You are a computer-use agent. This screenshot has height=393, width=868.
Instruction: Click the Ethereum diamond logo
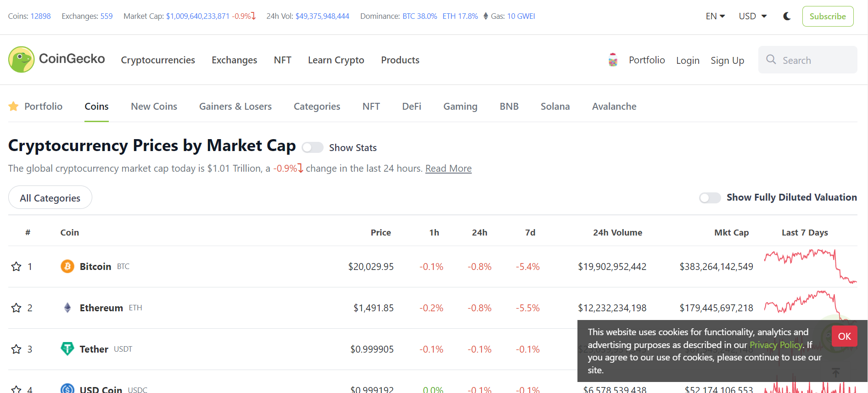(67, 308)
